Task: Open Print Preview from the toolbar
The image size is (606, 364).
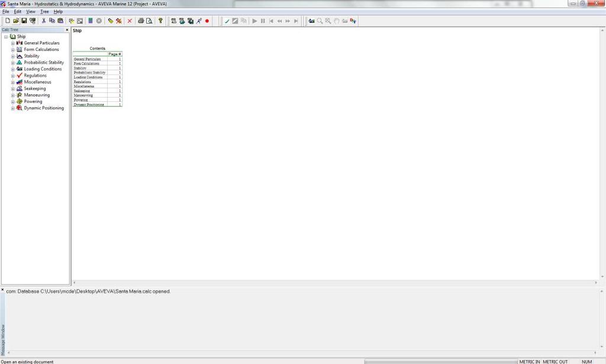Action: tap(149, 21)
